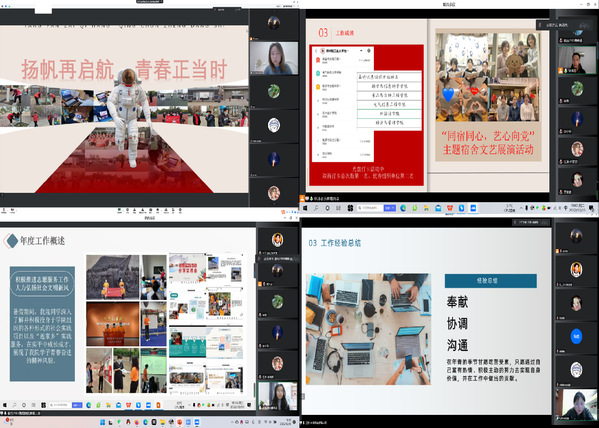Toggle microphone mute in the toolbar below the astronaut slide
599x428 pixels.
(x=4, y=210)
